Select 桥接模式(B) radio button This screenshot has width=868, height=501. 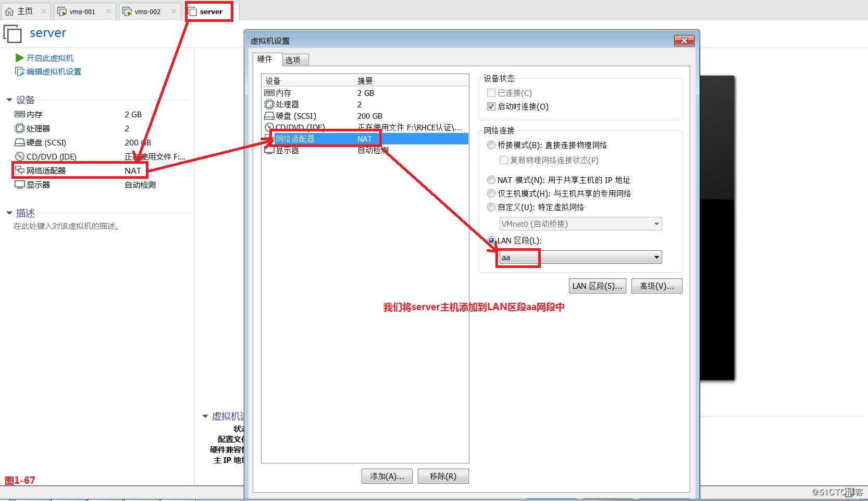491,145
